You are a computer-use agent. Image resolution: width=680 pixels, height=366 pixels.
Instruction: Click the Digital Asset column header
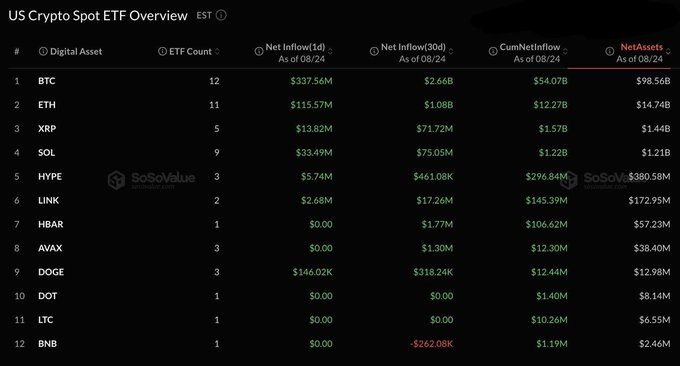pyautogui.click(x=76, y=51)
